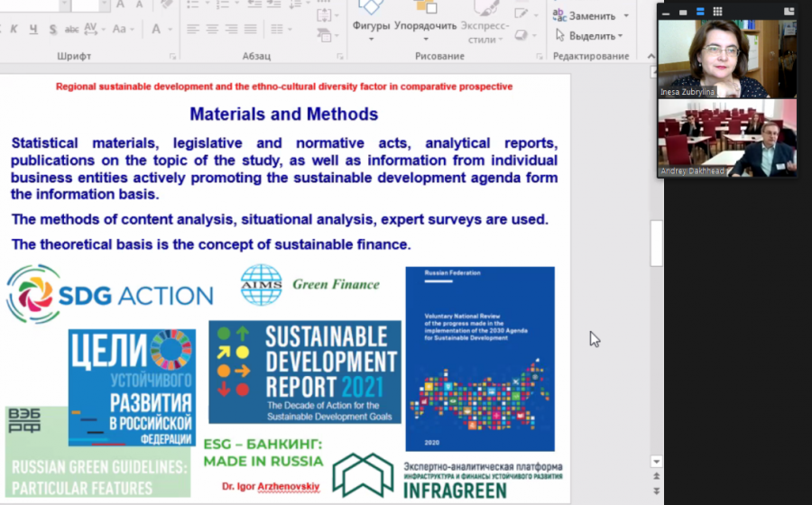Open the Заменить replace menu
812x505 pixels.
click(591, 16)
